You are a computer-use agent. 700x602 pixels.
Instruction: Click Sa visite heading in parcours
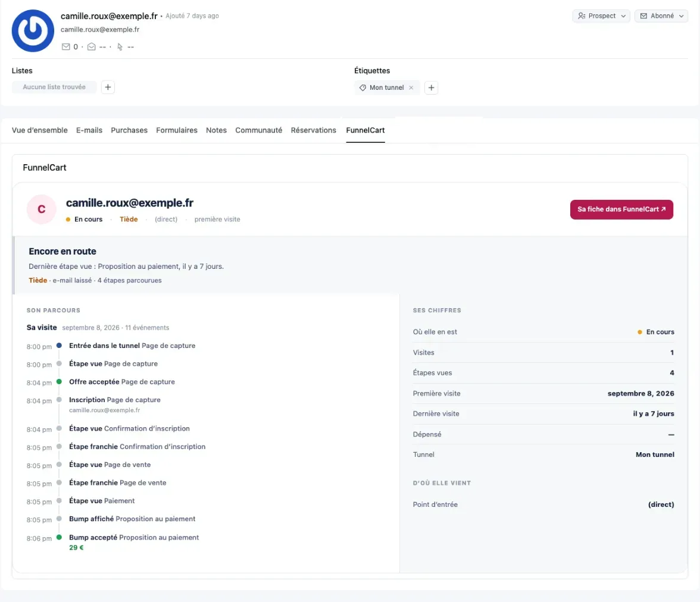(x=42, y=328)
